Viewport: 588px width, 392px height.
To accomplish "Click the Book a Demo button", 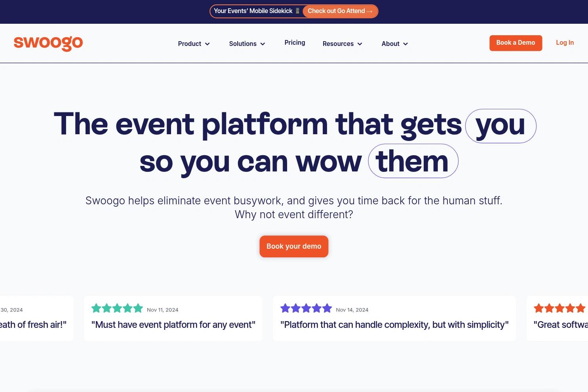I will [x=516, y=43].
